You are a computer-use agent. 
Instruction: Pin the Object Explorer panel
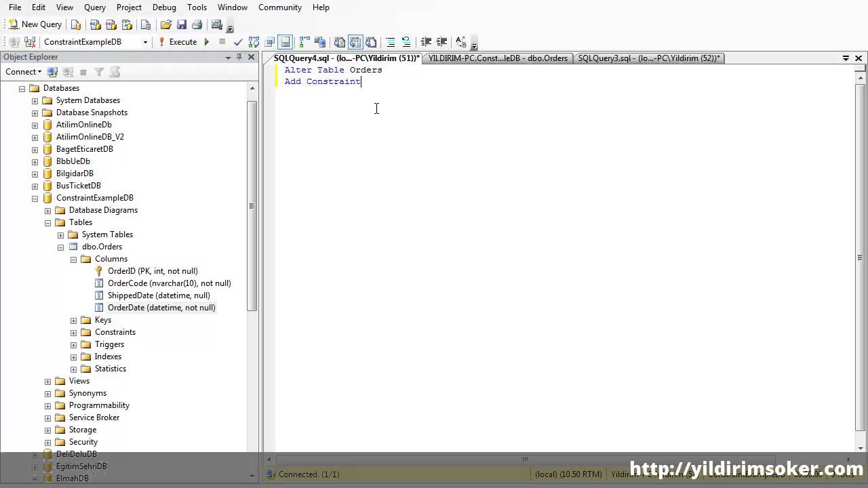click(x=239, y=57)
